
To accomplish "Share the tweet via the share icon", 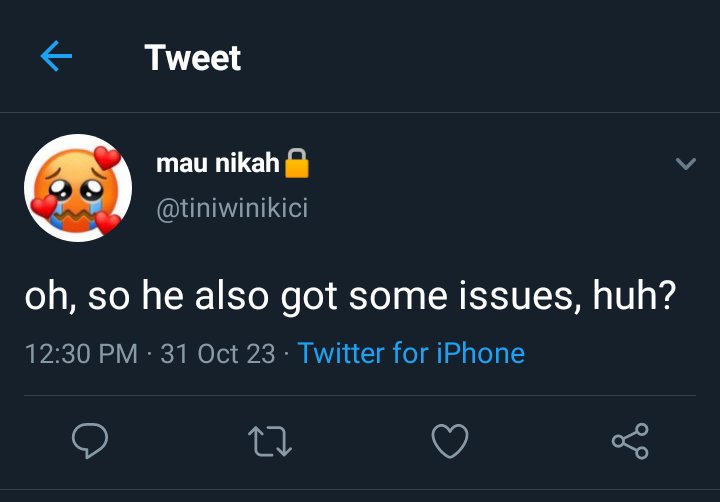I will tap(630, 441).
